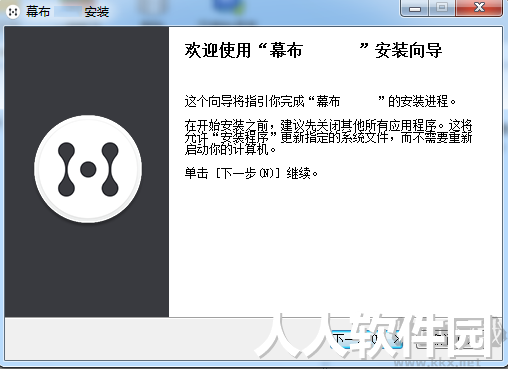The height and width of the screenshot is (369, 508).
Task: Close the 幕布 安装 installer window
Action: [x=479, y=8]
